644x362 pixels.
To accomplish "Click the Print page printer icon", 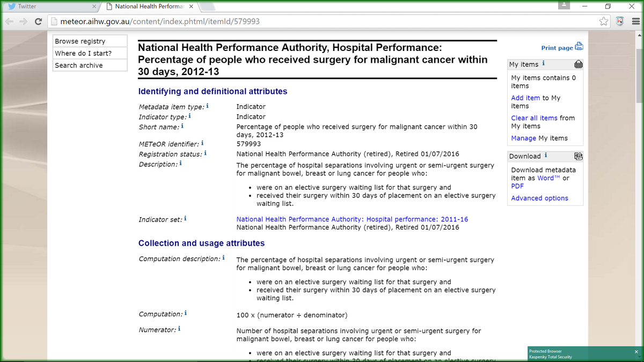I will tap(579, 47).
